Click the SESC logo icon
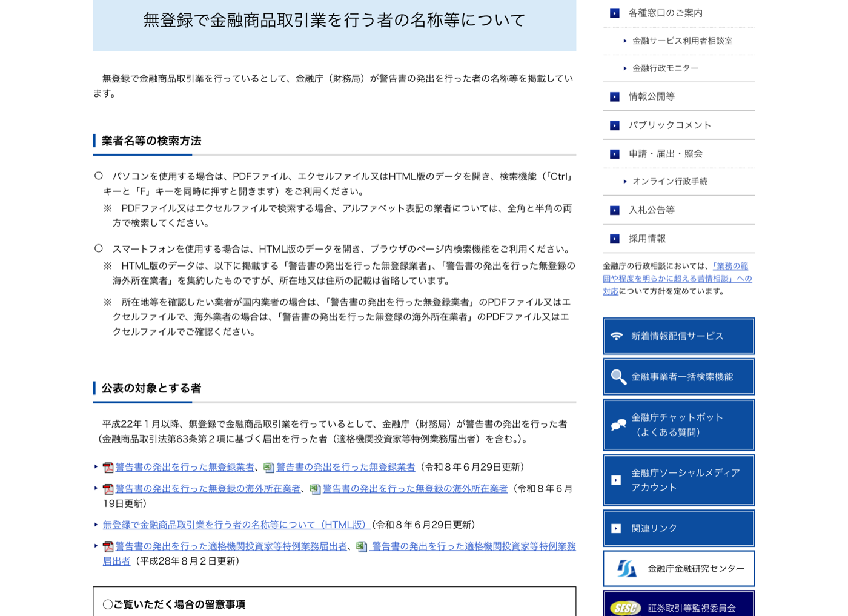 626,608
